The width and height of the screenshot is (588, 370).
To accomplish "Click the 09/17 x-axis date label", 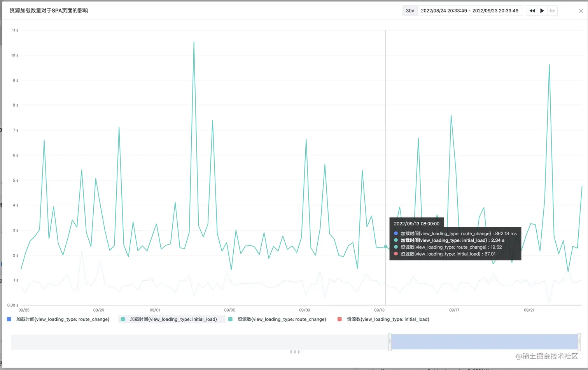I will click(454, 310).
